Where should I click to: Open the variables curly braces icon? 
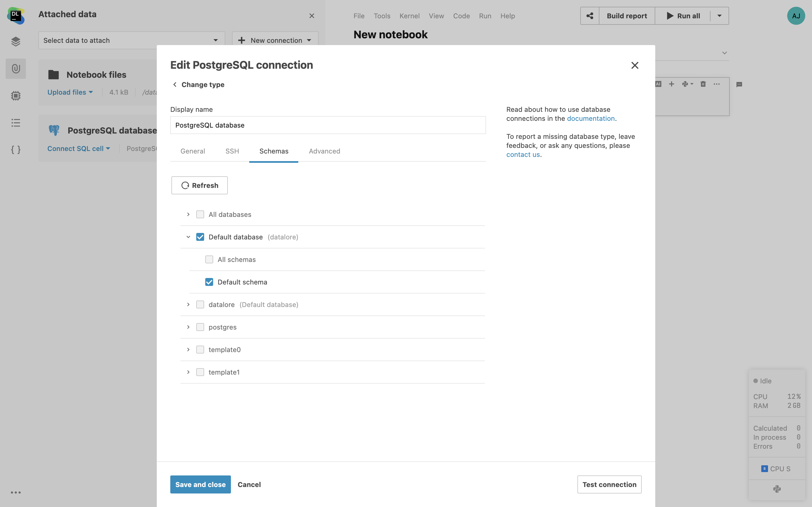tap(16, 150)
